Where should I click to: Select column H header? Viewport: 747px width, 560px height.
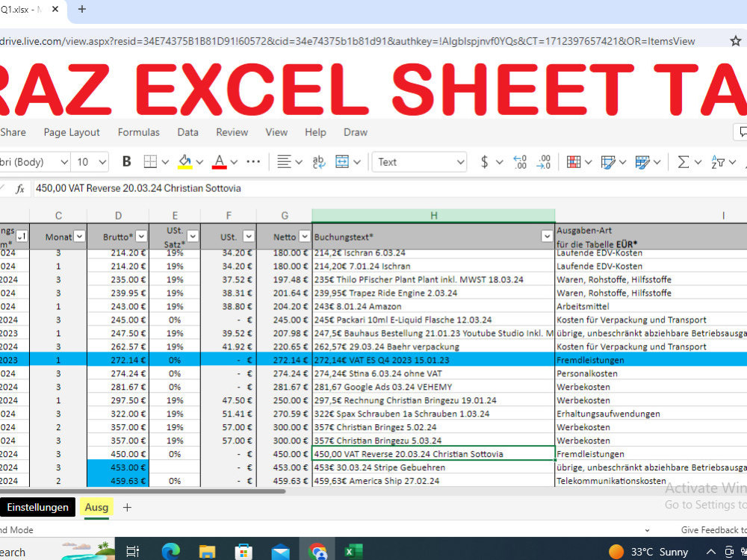[x=433, y=216]
